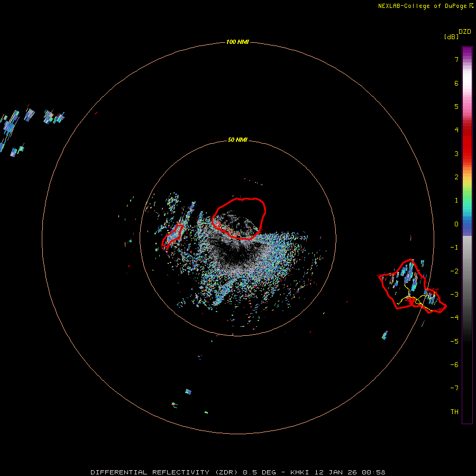This screenshot has width=476, height=476.
Task: Click the 6 value on the color scale
Action: [x=456, y=83]
